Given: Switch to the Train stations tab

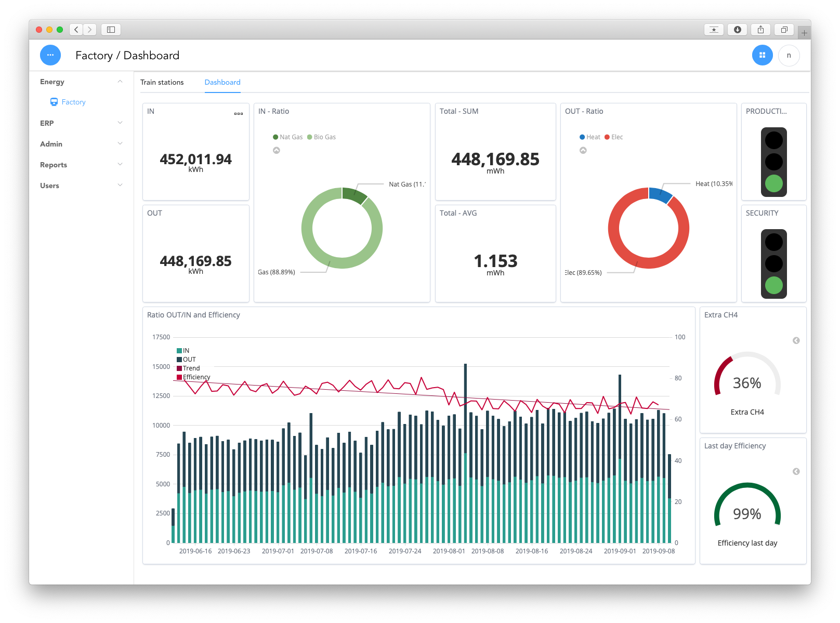Looking at the screenshot, I should point(162,82).
